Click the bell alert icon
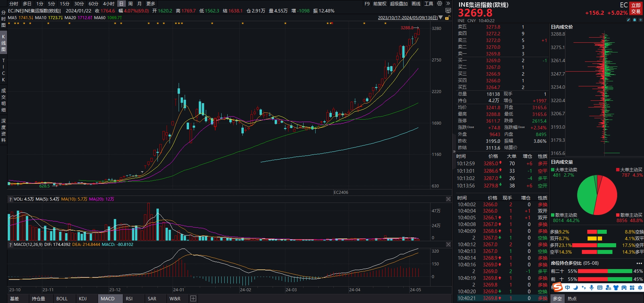The width and height of the screenshot is (644, 303). coord(635,20)
